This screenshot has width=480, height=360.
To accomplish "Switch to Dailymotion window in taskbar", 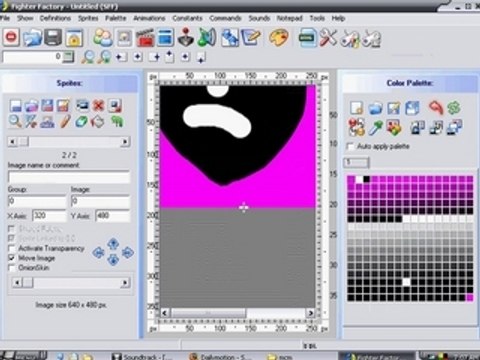I will (221, 356).
